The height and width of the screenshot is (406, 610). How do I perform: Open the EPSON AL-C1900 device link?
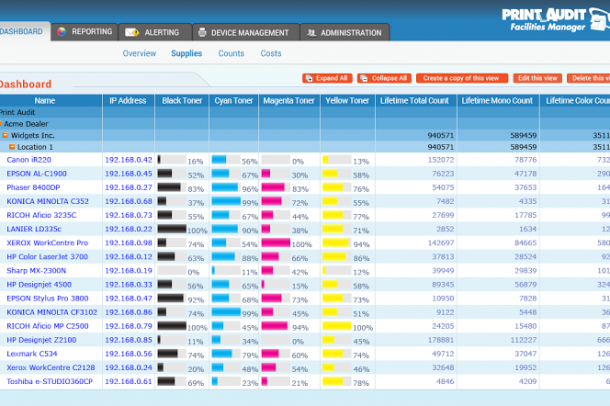click(x=37, y=173)
